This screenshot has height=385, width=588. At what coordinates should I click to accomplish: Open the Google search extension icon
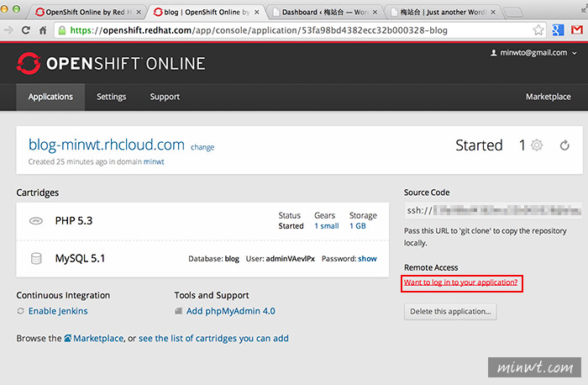point(558,30)
